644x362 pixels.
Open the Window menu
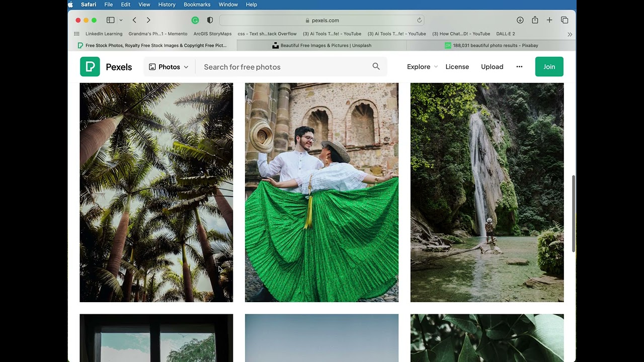click(228, 5)
